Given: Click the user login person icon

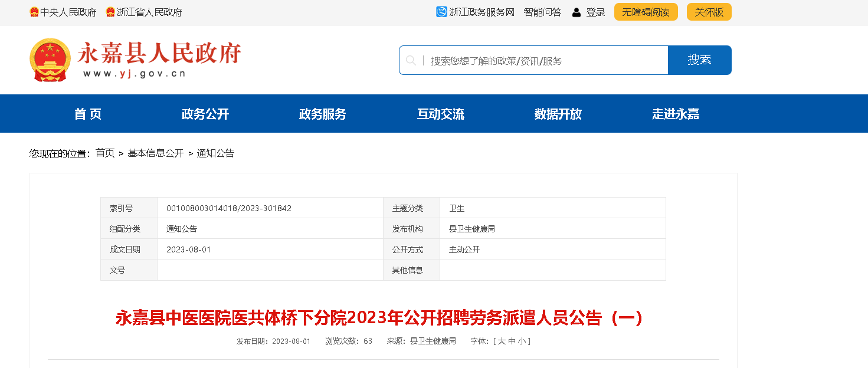Looking at the screenshot, I should coord(577,12).
